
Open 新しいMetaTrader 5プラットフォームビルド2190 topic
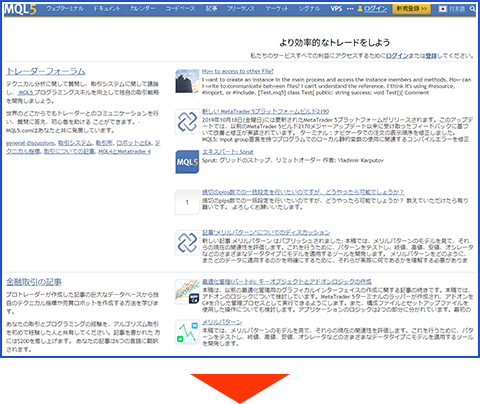coord(265,112)
